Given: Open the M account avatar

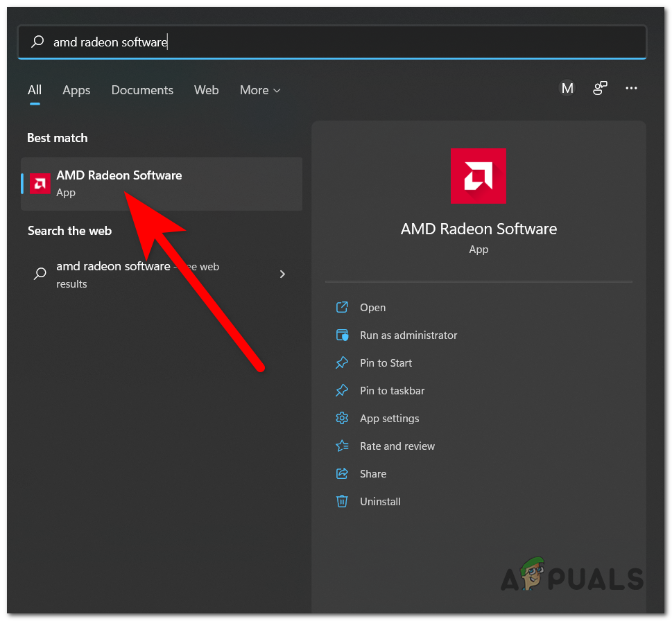Looking at the screenshot, I should (x=567, y=88).
